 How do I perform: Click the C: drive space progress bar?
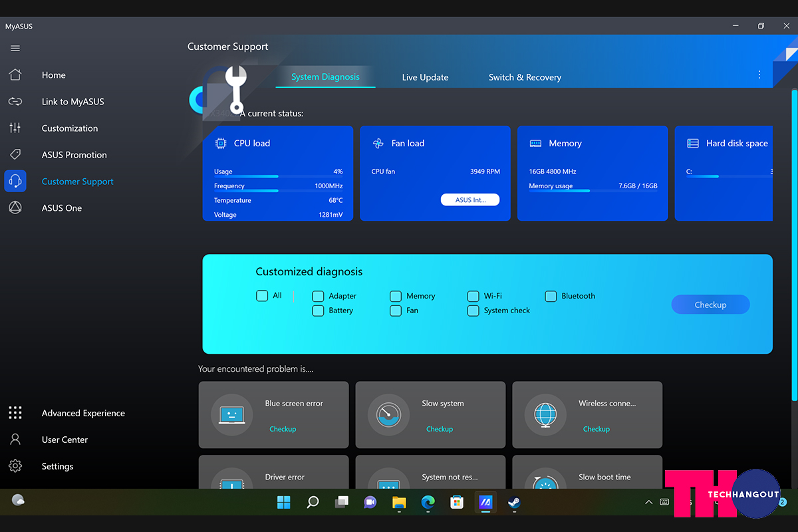(x=730, y=176)
